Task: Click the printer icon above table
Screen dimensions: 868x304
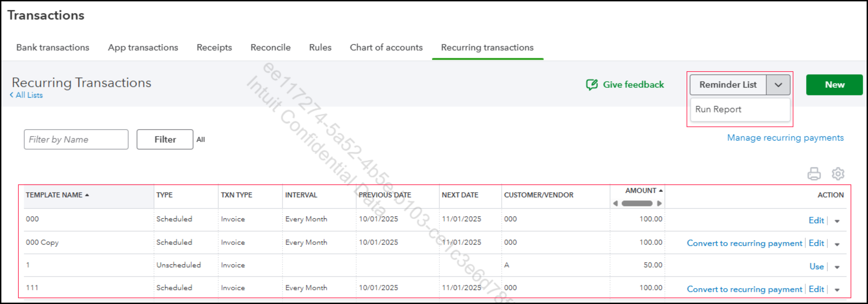Action: (814, 174)
